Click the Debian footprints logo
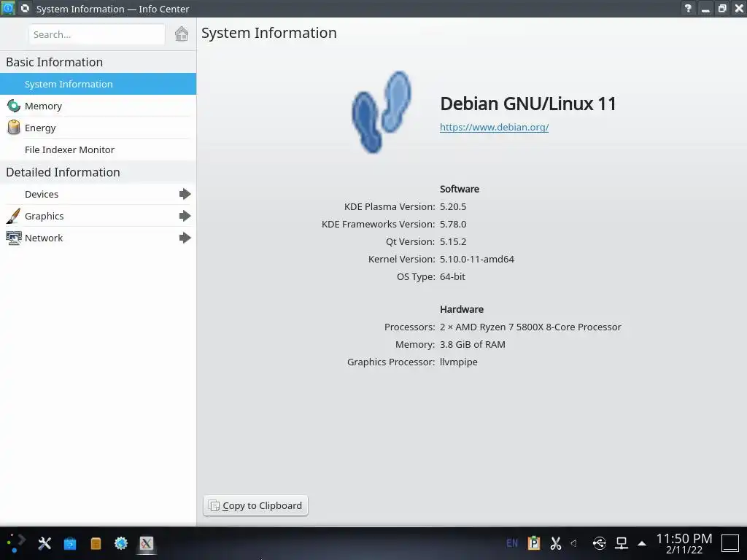The height and width of the screenshot is (560, 747). pyautogui.click(x=381, y=112)
